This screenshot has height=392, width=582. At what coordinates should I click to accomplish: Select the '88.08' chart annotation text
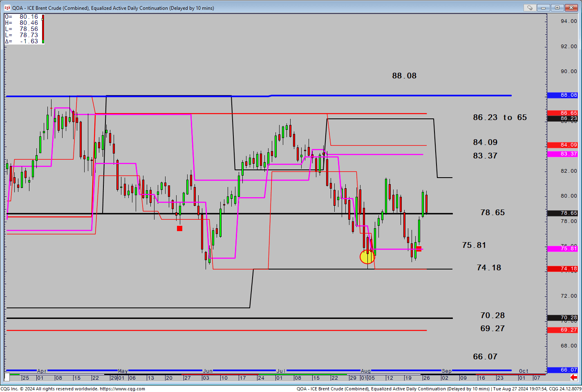(404, 76)
